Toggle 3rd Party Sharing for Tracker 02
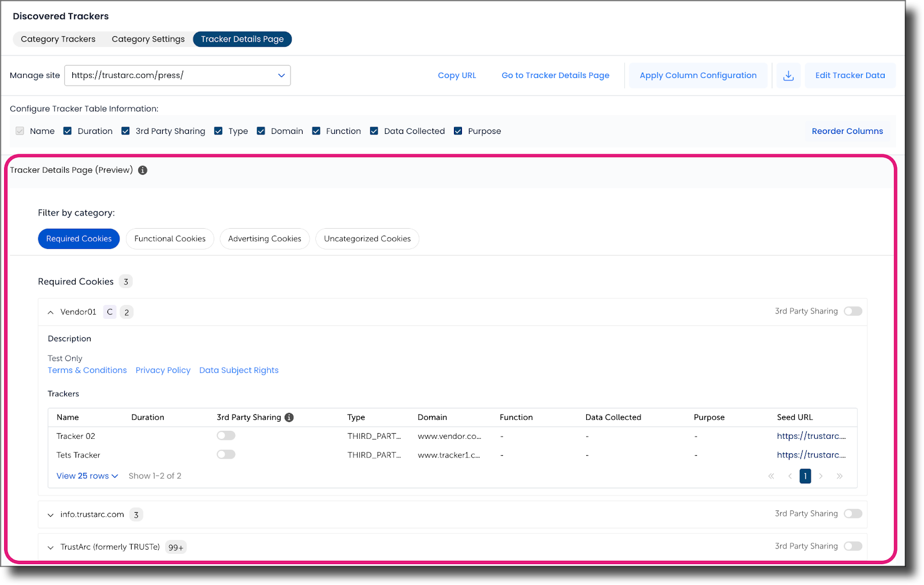Screen dimensions: 924x585 pos(226,435)
